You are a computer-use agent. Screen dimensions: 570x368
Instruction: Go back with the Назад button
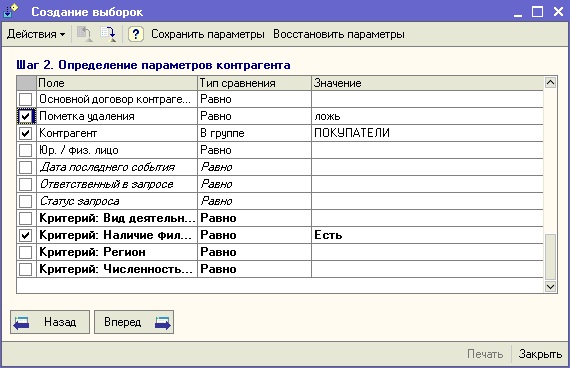click(x=50, y=322)
